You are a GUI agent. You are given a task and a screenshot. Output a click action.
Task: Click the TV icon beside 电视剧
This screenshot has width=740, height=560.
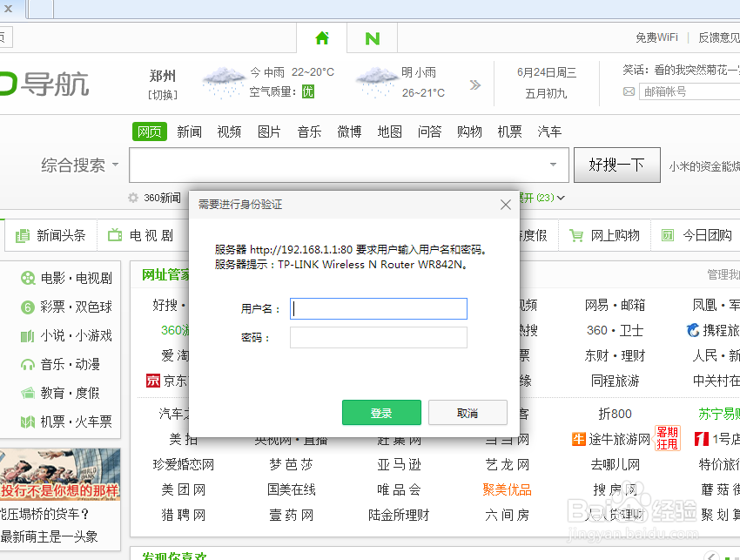click(116, 234)
